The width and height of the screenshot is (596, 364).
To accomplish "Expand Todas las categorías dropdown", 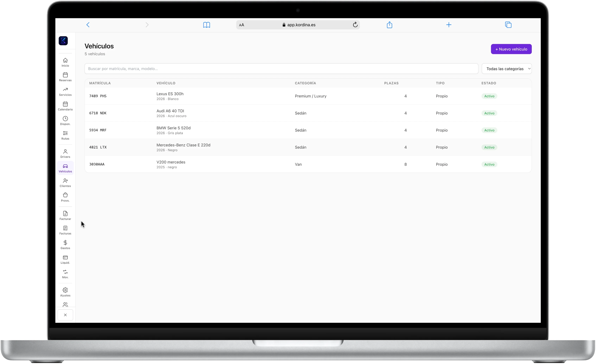I will pyautogui.click(x=506, y=69).
